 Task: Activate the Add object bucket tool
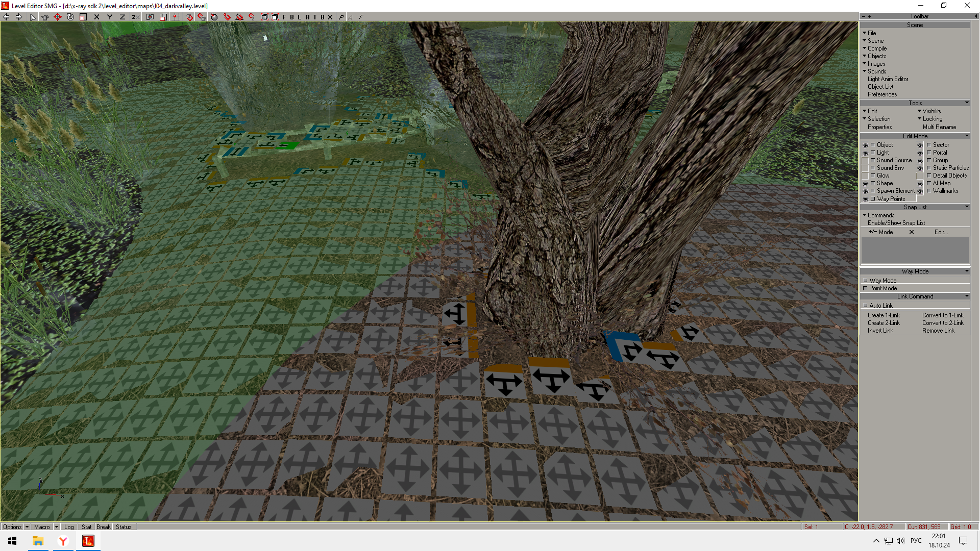click(x=45, y=17)
